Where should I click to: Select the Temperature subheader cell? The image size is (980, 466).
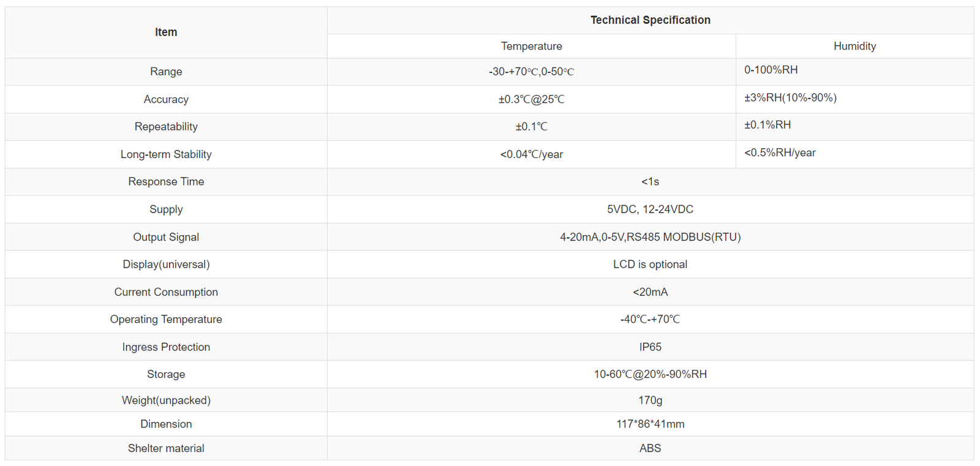(531, 47)
